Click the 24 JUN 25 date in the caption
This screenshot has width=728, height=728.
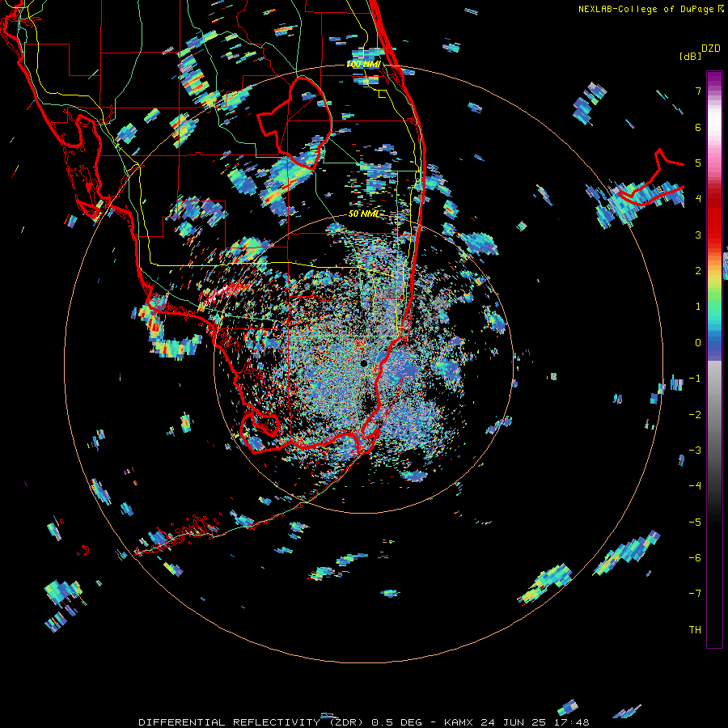515,722
